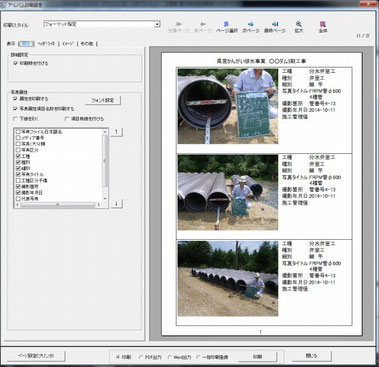379x367 pixels.
Task: Check メディア番号 in attribute list
Action: (18, 138)
